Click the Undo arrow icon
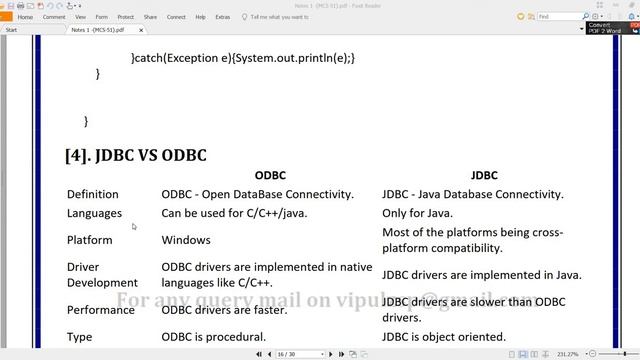The width and height of the screenshot is (640, 360). coord(50,6)
